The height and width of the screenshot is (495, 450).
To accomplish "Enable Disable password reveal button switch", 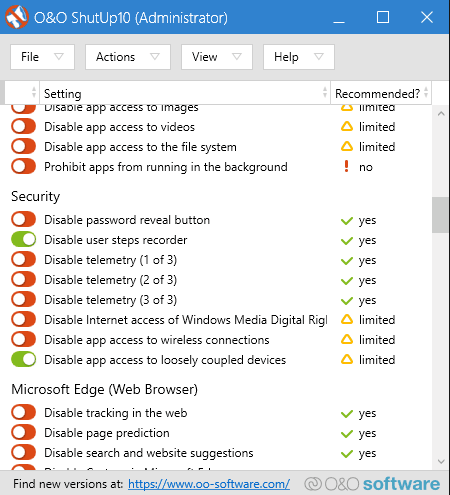I will (23, 220).
